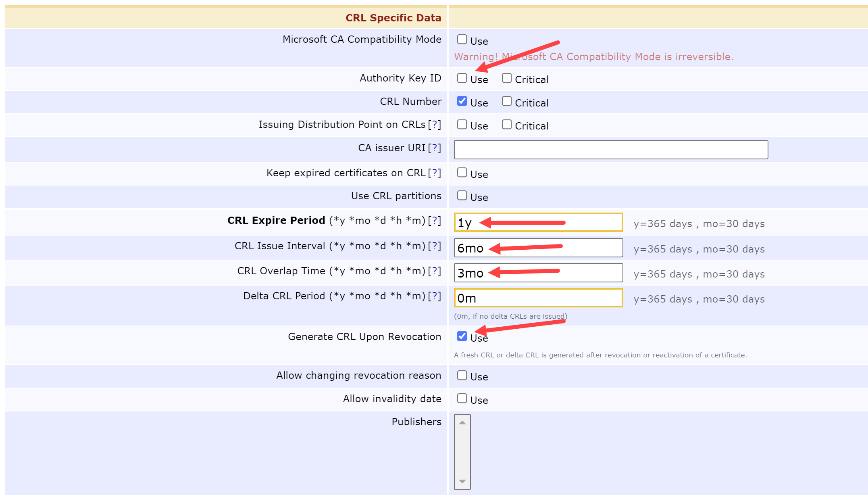Mark Issuing Distribution Point as Critical

click(507, 125)
